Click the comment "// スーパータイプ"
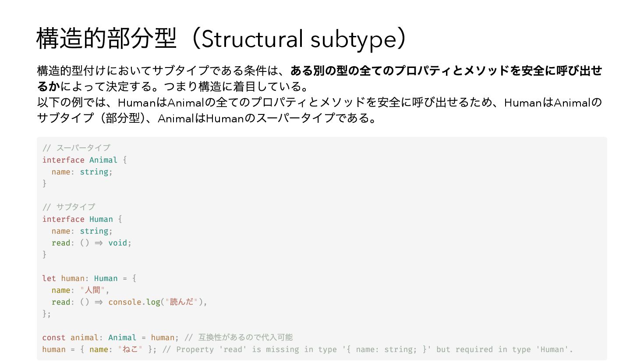 click(x=76, y=148)
